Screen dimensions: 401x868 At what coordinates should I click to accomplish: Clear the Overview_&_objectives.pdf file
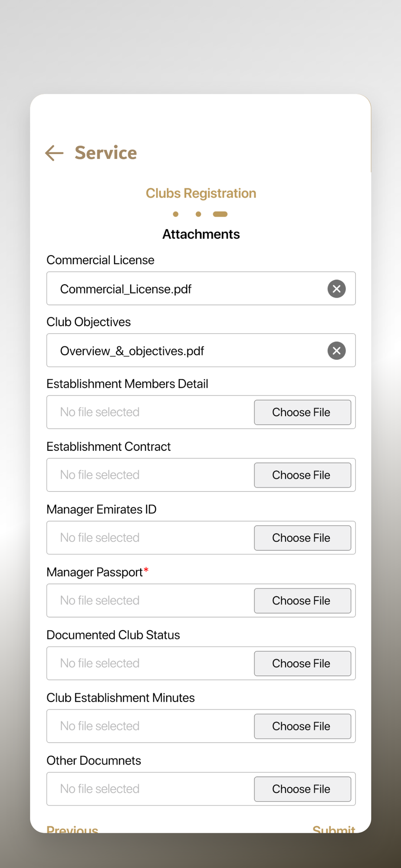pyautogui.click(x=336, y=351)
